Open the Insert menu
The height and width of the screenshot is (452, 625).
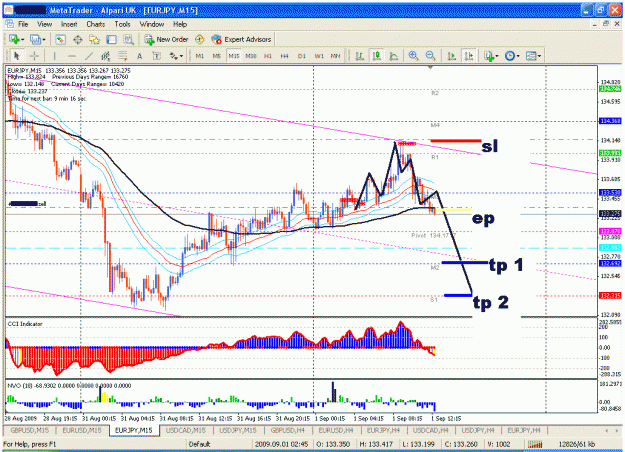coord(69,24)
